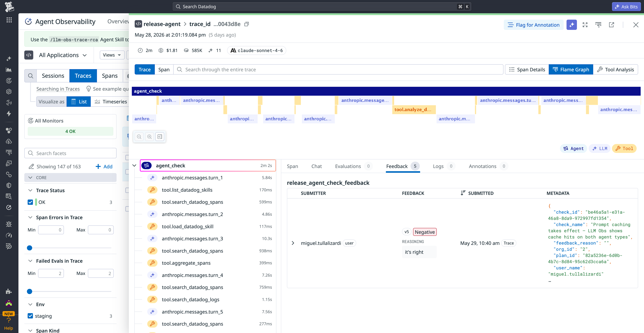Click the Span Errors slider handle
The image size is (644, 333).
click(30, 248)
